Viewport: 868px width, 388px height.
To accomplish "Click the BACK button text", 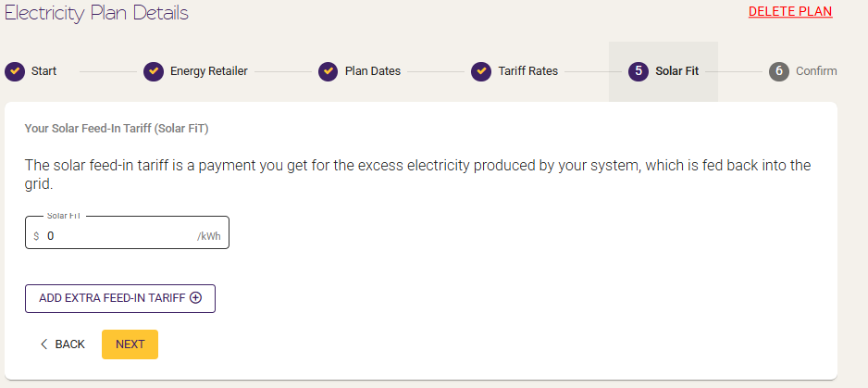I will [x=69, y=344].
